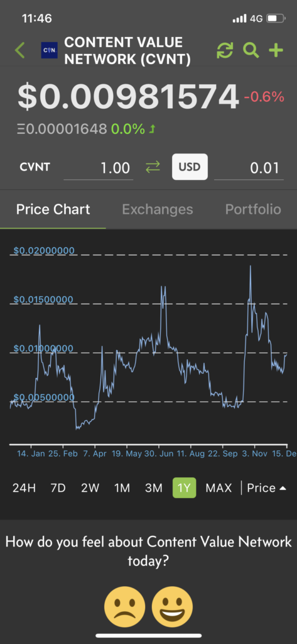Image resolution: width=297 pixels, height=644 pixels.
Task: Tap the $0.00981574 price
Action: tap(128, 97)
